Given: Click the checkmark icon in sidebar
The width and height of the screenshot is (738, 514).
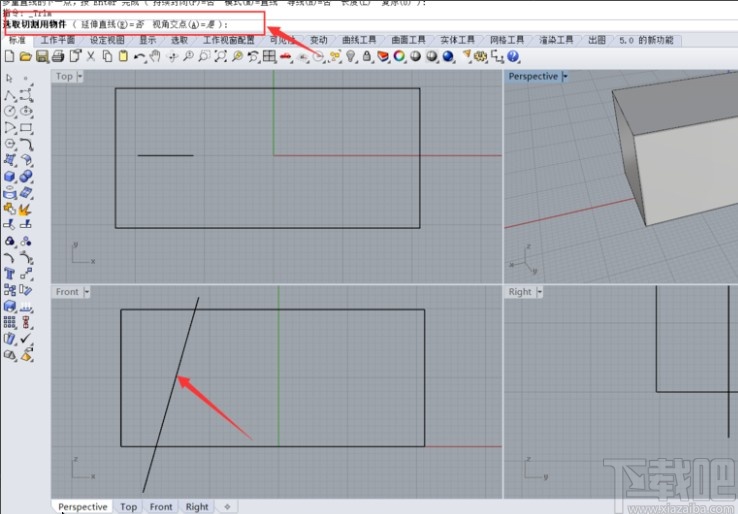Looking at the screenshot, I should tap(26, 338).
